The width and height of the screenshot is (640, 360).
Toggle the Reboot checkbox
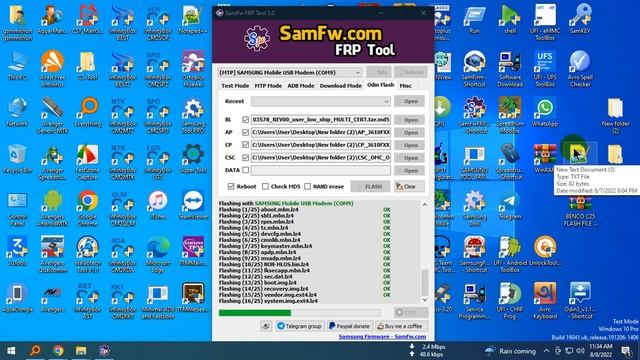pyautogui.click(x=231, y=186)
